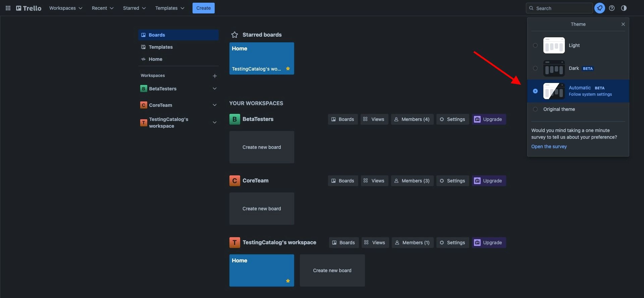Image resolution: width=644 pixels, height=298 pixels.
Task: Create new board in TestingCatalog's workspace
Action: (332, 270)
